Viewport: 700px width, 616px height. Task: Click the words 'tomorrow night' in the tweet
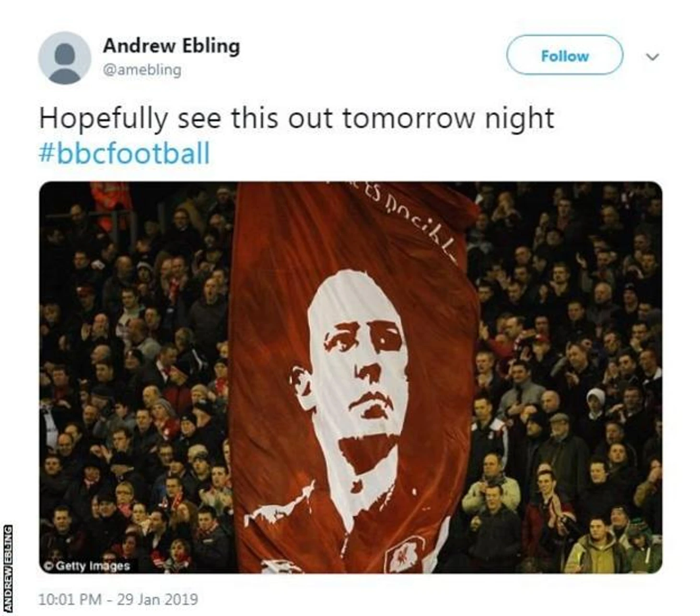448,118
